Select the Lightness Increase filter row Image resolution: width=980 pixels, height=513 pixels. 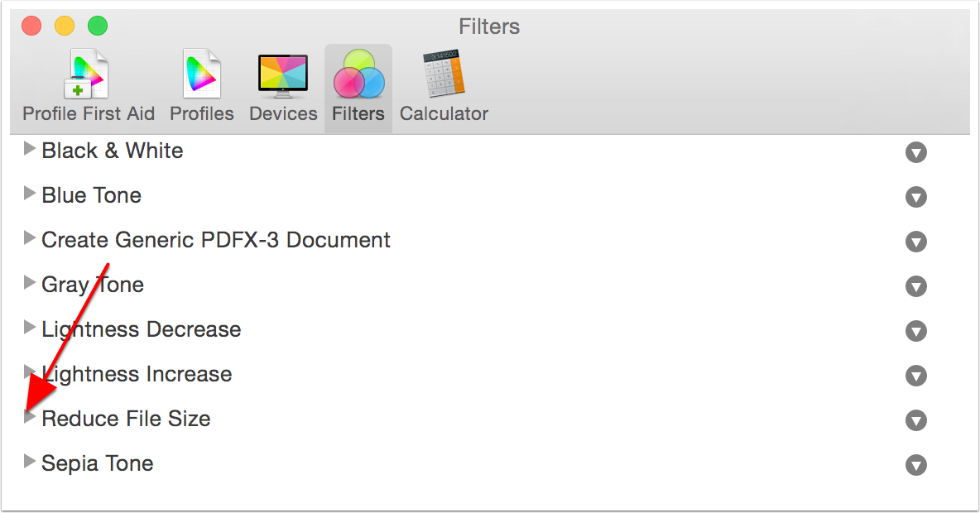click(137, 374)
